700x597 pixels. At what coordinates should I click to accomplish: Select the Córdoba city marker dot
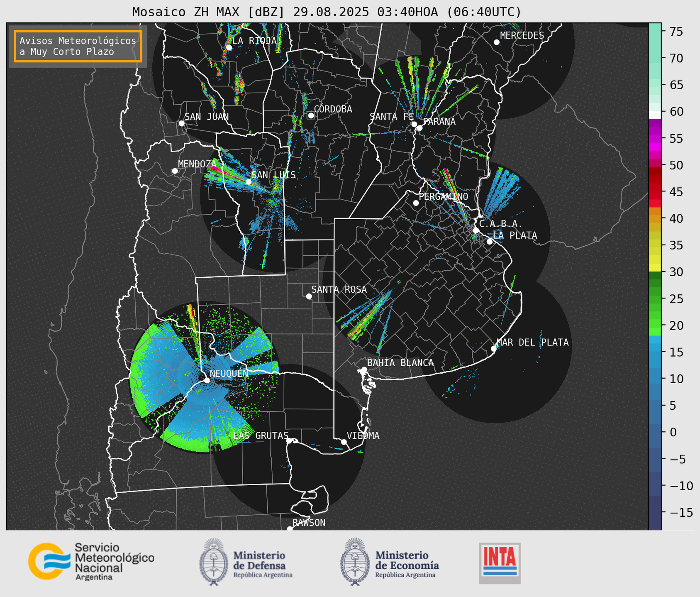click(x=311, y=115)
